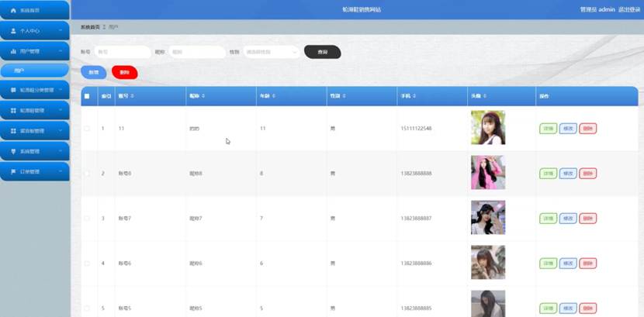Screen dimensions: 644x317
Task: Focus the 账号 search input field
Action: click(x=123, y=52)
